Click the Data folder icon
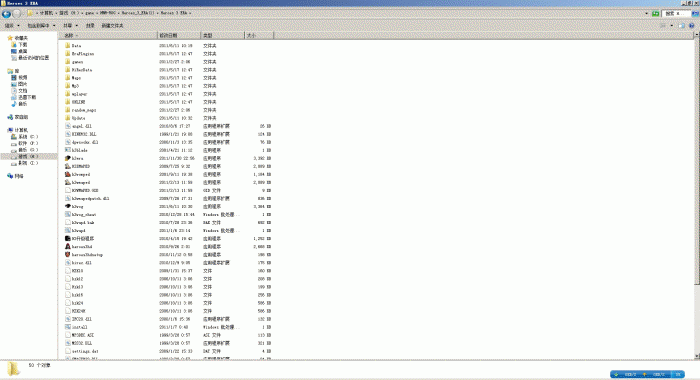This screenshot has width=700, height=380. pyautogui.click(x=68, y=46)
